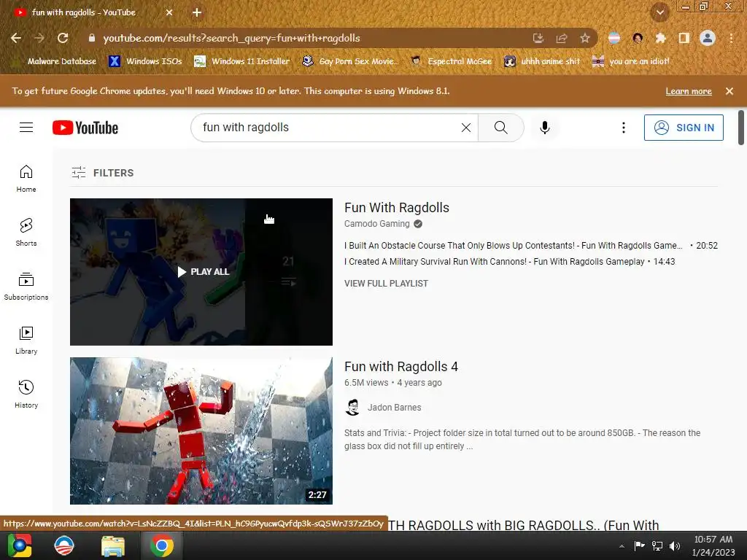747x560 pixels.
Task: Open the Malware Database bookmark
Action: (55, 61)
